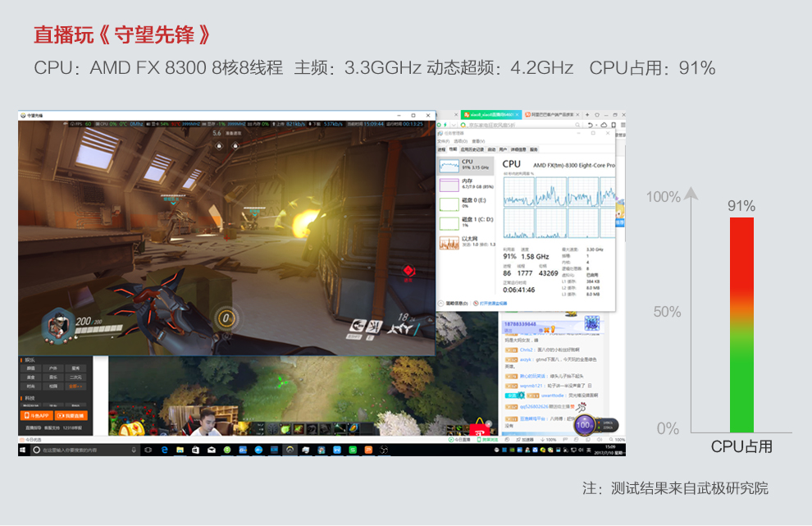Click the phone icon in browser toolbar

pos(614,125)
